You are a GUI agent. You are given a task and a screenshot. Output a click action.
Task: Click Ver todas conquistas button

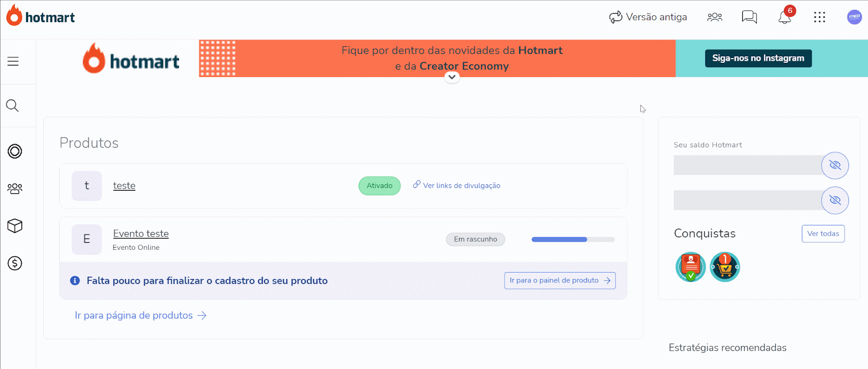pos(823,234)
